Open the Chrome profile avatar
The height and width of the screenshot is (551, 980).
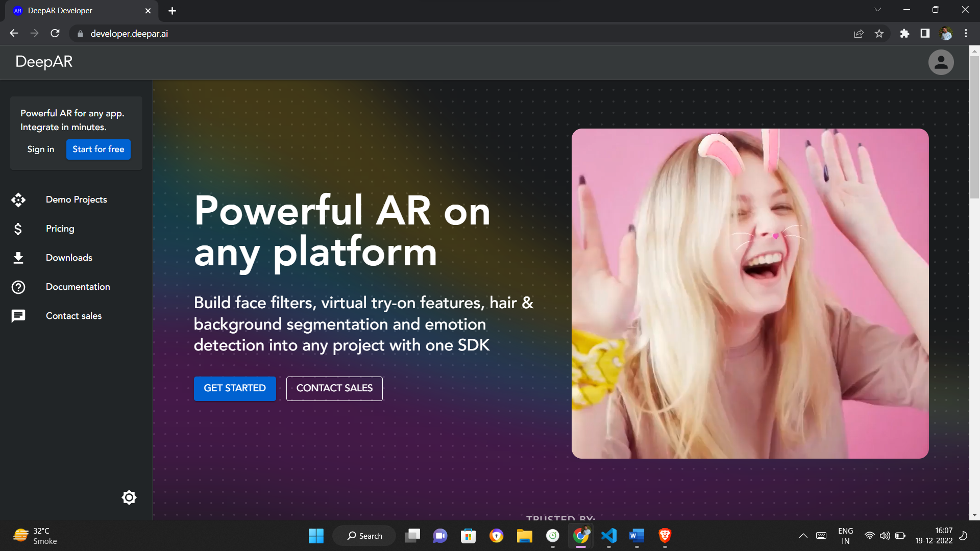tap(945, 34)
